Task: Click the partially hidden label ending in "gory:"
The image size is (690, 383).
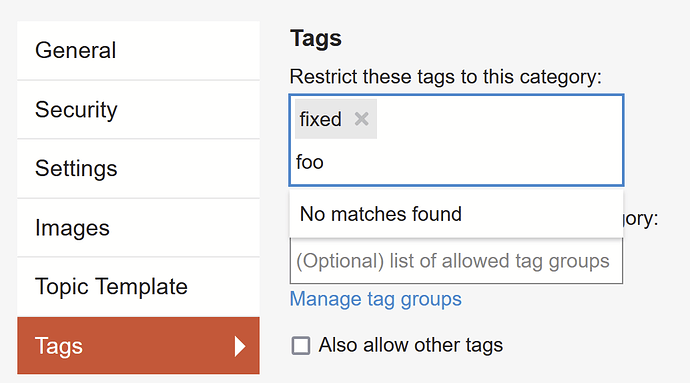Action: (641, 218)
